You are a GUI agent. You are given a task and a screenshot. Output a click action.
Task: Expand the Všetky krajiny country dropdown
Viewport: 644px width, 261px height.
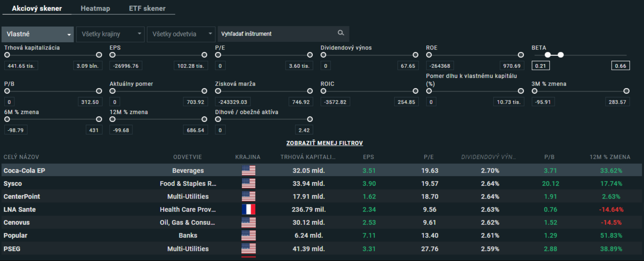click(110, 34)
